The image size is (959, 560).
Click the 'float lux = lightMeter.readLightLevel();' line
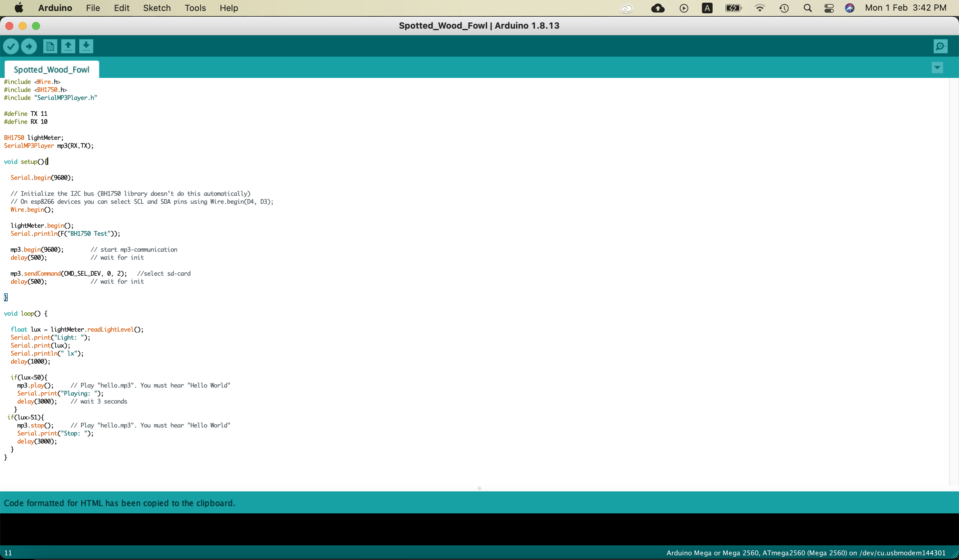[77, 330]
